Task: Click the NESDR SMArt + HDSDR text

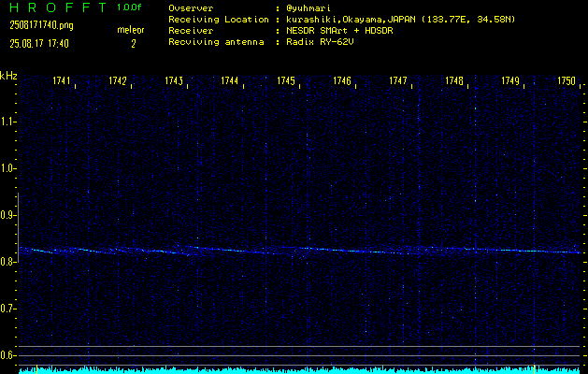Action: point(339,31)
